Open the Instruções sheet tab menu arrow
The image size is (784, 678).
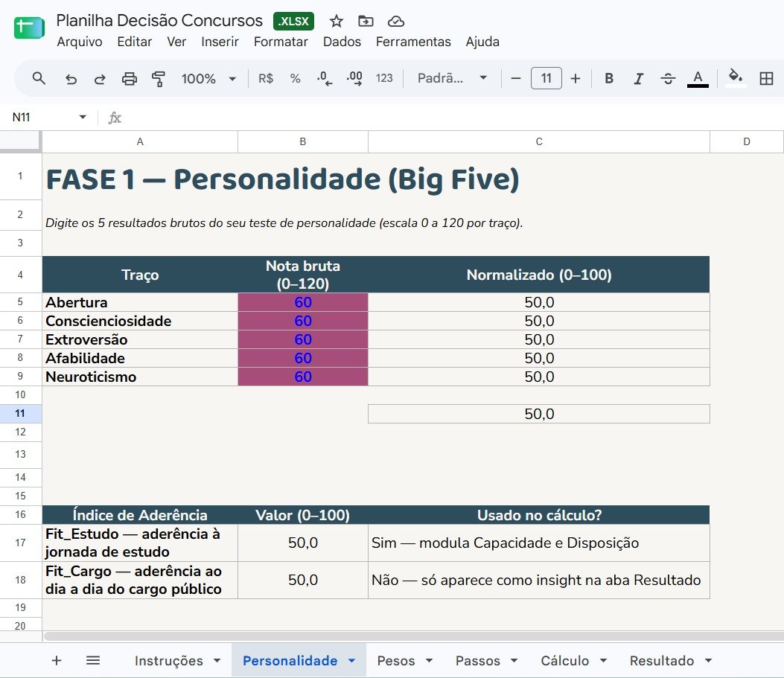(x=217, y=661)
